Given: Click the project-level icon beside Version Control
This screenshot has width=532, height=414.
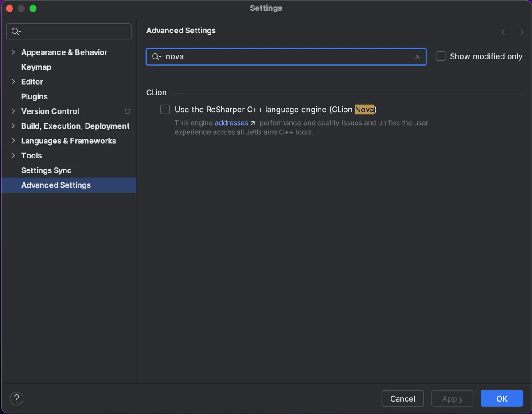Looking at the screenshot, I should pyautogui.click(x=128, y=111).
